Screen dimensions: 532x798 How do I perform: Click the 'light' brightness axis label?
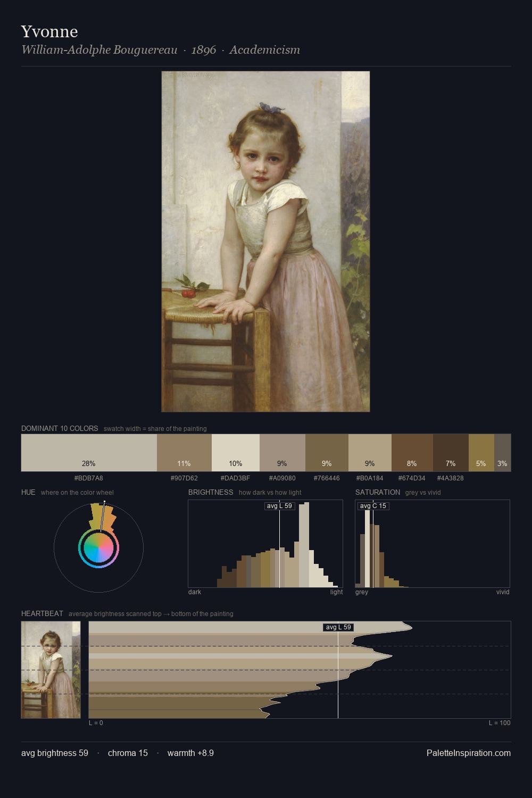point(337,592)
